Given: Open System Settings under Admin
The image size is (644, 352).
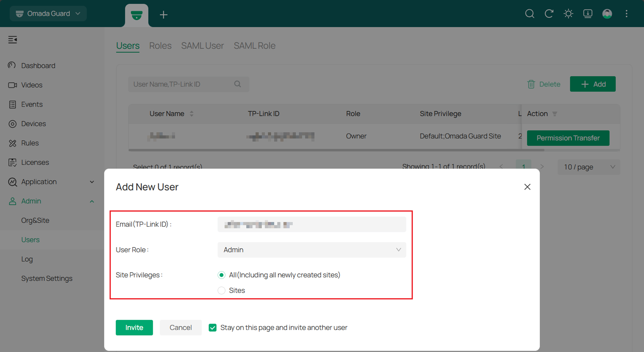Looking at the screenshot, I should (47, 278).
